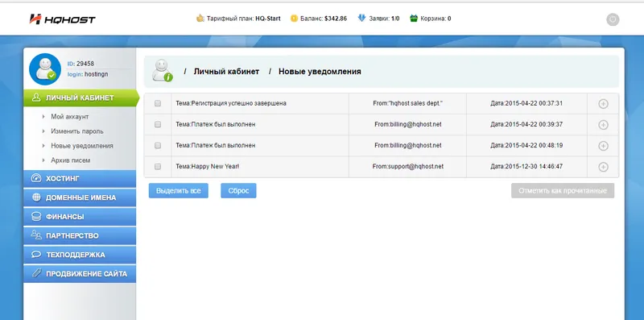Click the thumbs-up tariff plan icon
Screen dimensions: 644x320
pos(200,18)
